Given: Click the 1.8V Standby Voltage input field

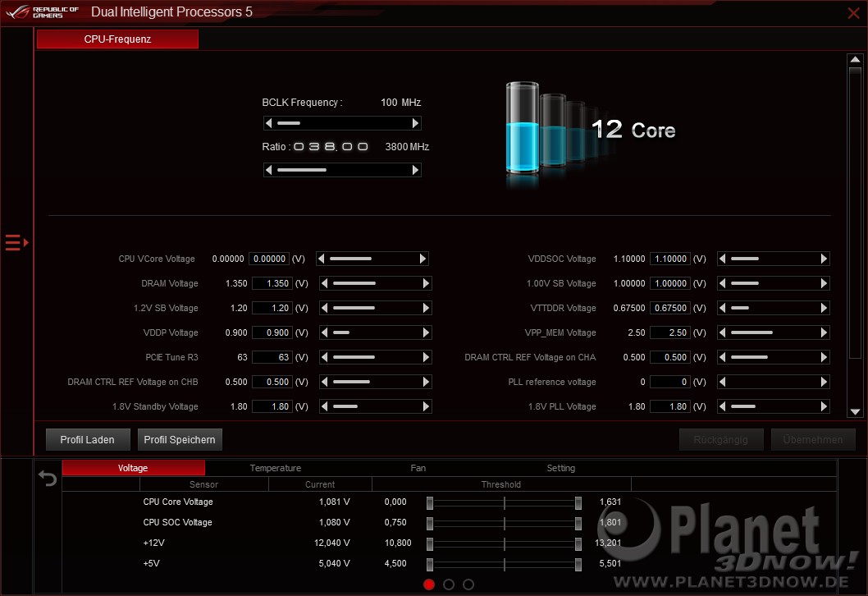Looking at the screenshot, I should [x=272, y=406].
